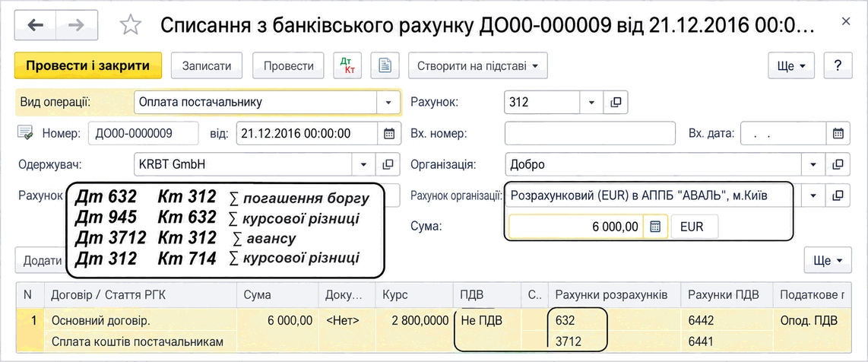Click the Записати button
This screenshot has width=868, height=362.
point(207,66)
